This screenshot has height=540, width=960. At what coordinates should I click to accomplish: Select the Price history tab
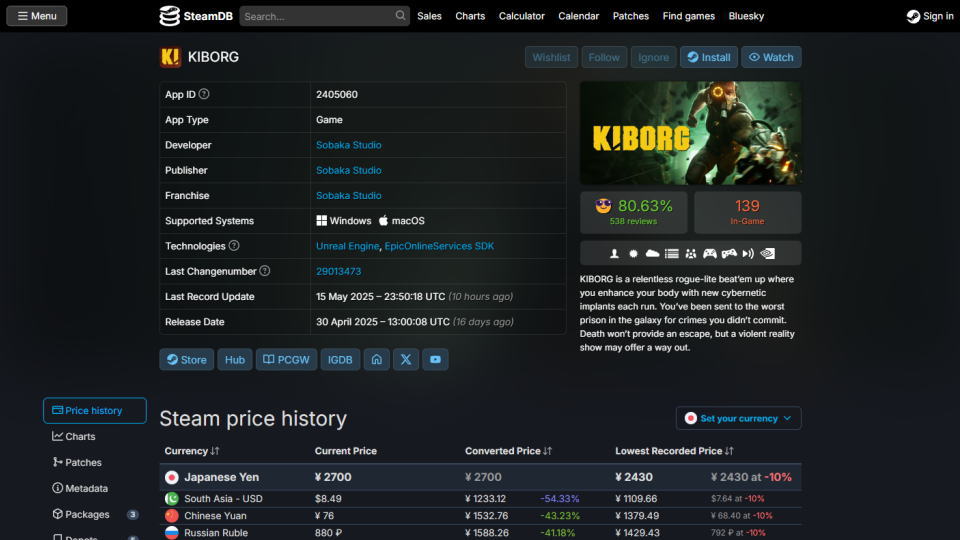click(x=95, y=410)
